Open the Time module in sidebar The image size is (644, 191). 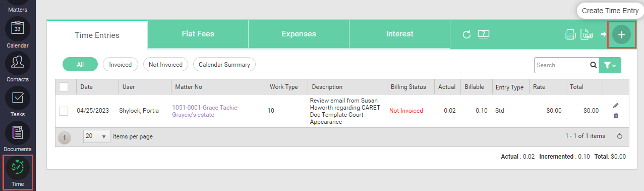18,172
